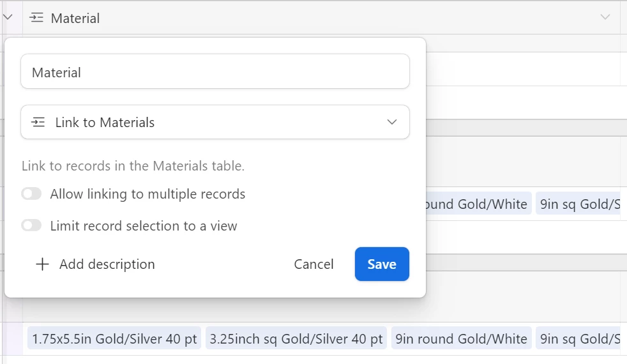The height and width of the screenshot is (364, 627).
Task: Open the Link to Materials field type dropdown
Action: coord(215,123)
